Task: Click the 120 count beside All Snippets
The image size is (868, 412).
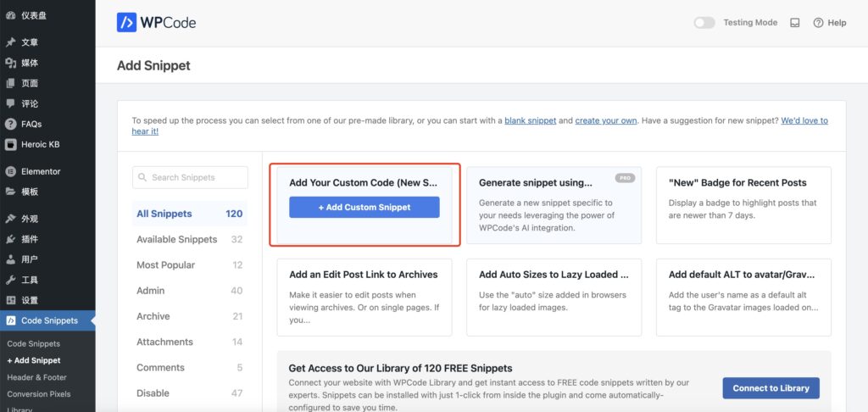Action: (234, 214)
